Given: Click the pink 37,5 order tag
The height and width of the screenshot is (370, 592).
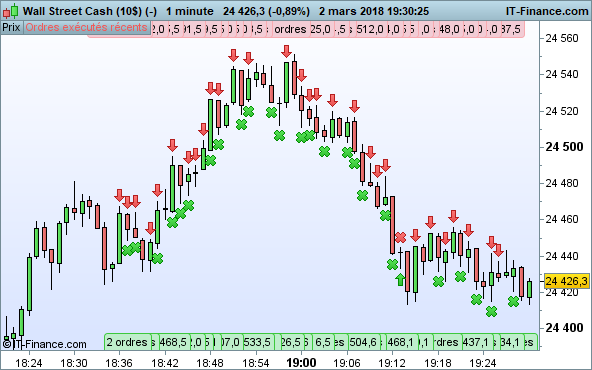Looking at the screenshot, I should 512,29.
